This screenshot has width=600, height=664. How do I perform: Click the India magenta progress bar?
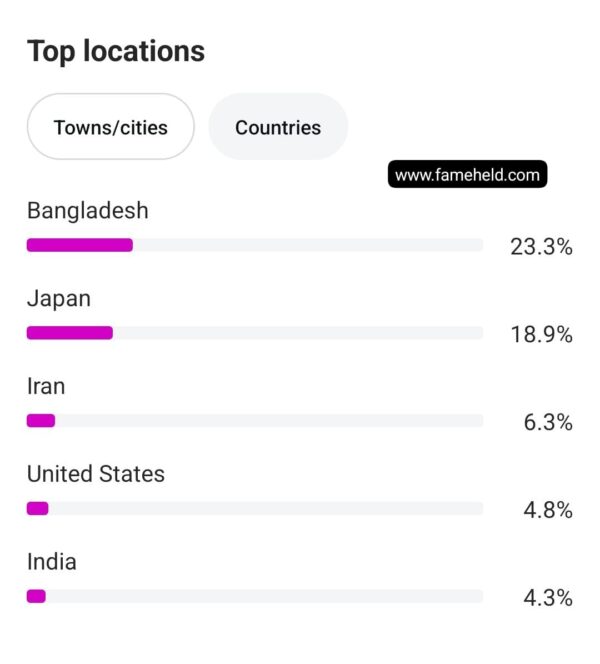pos(36,596)
